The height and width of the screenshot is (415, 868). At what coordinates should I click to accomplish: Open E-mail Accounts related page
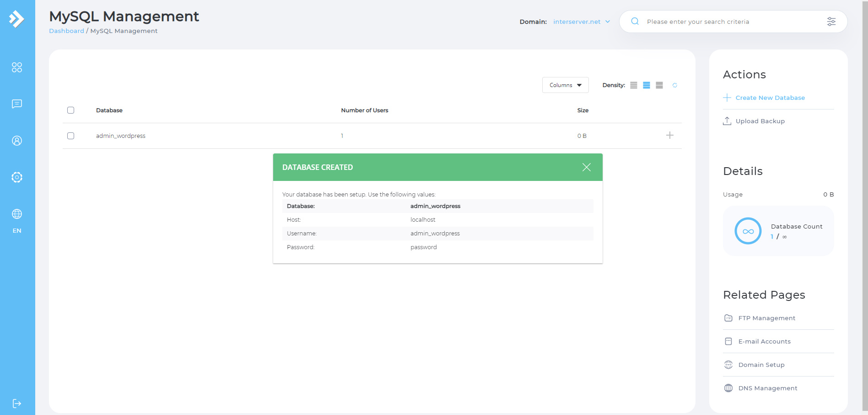click(x=764, y=341)
